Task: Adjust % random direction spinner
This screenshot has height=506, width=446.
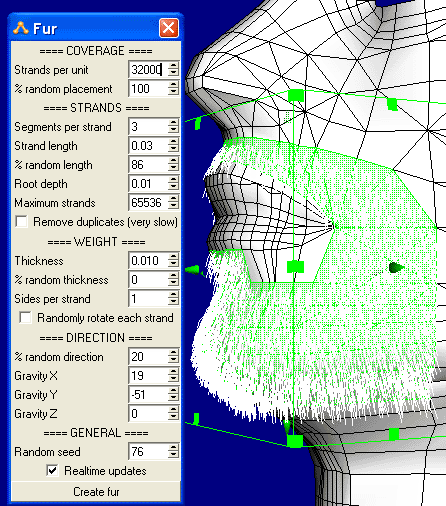Action: (173, 357)
